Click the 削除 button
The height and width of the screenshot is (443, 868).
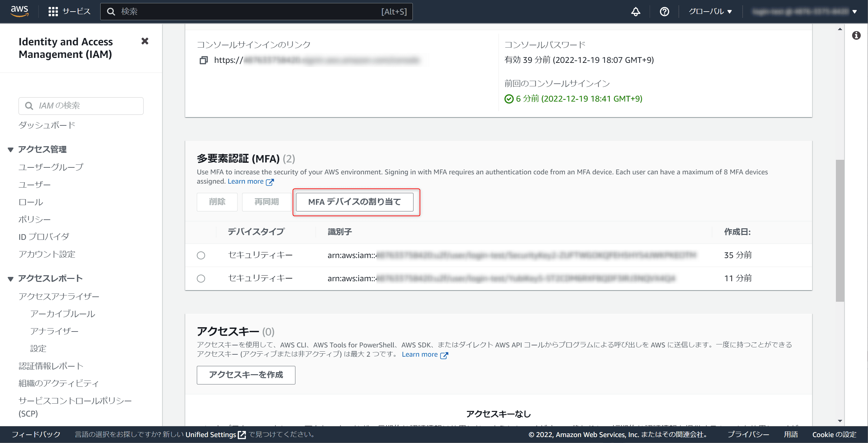coord(217,202)
